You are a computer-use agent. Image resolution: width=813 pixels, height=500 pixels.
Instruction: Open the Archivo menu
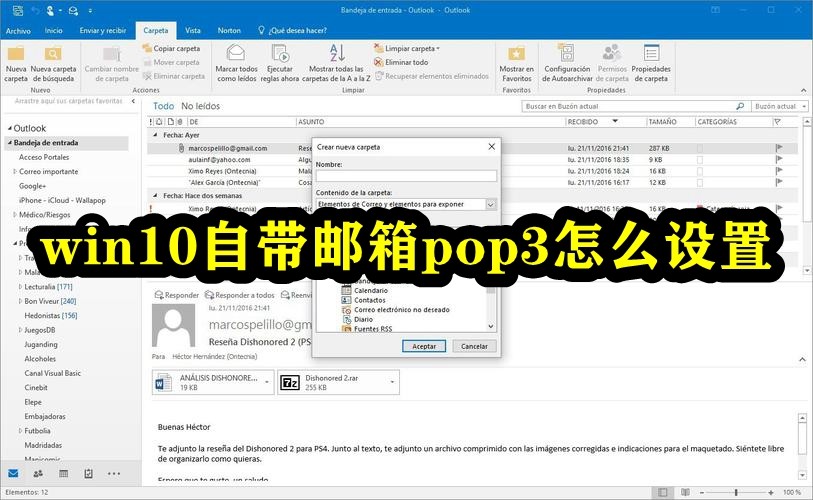[18, 31]
